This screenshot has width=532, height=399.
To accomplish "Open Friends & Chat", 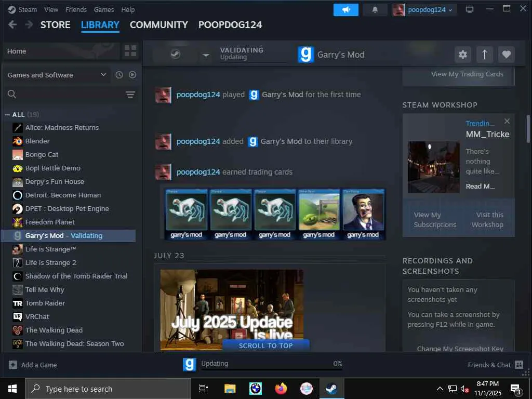I will point(495,365).
